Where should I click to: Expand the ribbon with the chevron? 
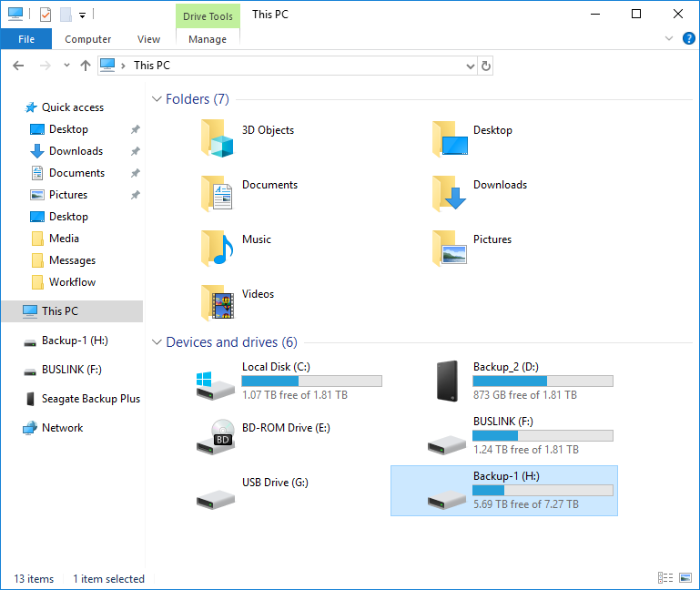coord(669,38)
